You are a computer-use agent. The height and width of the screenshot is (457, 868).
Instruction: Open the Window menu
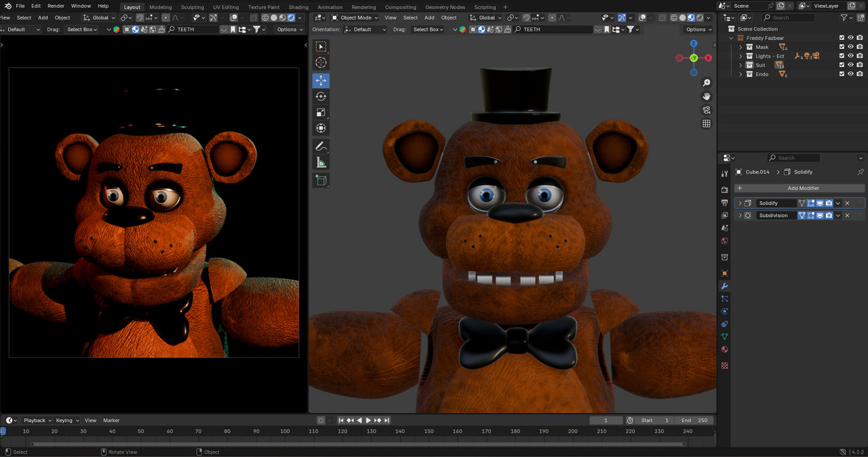pyautogui.click(x=81, y=6)
